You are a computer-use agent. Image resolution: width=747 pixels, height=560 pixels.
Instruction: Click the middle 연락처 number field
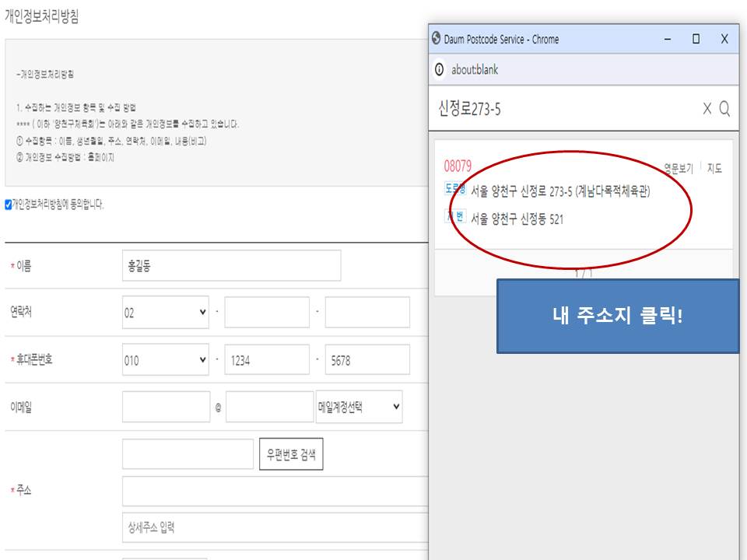tap(267, 313)
